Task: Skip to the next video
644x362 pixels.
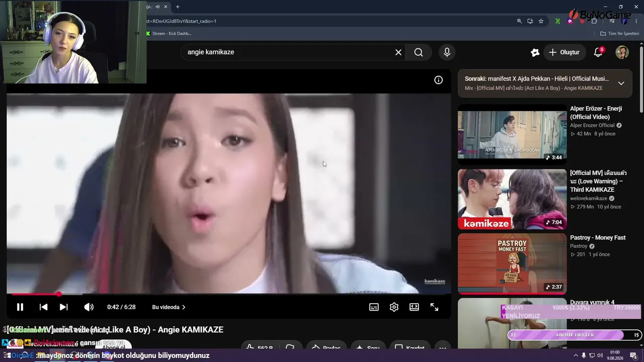Action: click(x=63, y=307)
